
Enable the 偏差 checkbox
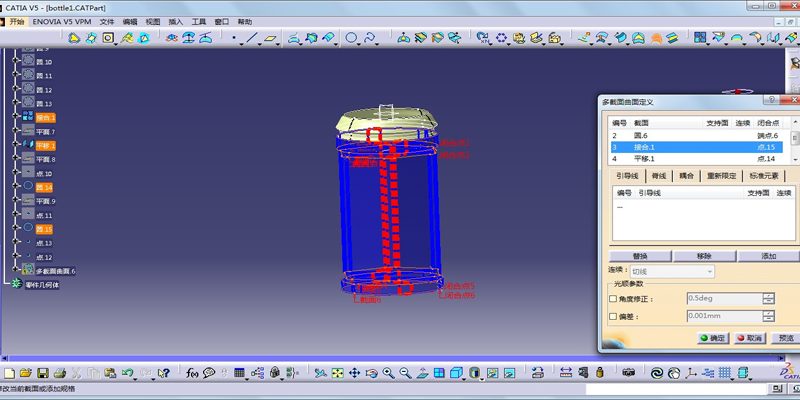[x=613, y=316]
